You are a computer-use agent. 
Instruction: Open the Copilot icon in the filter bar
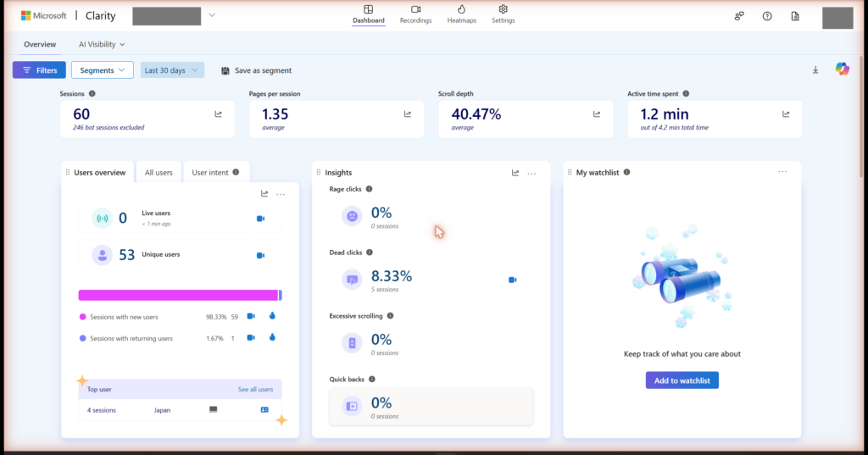842,69
